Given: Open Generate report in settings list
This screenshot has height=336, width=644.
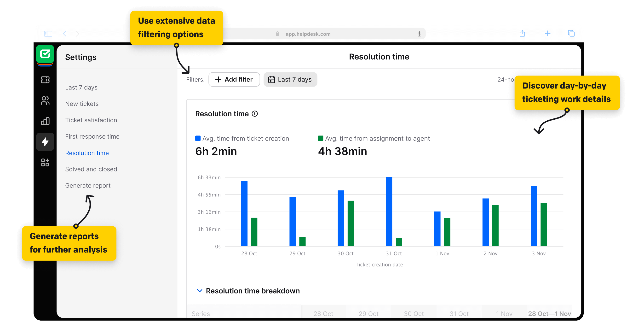Looking at the screenshot, I should coord(88,185).
